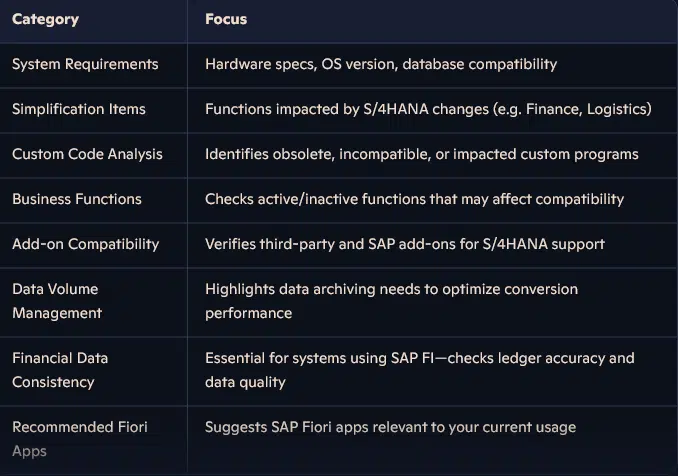Viewport: 678px width, 476px height.
Task: Click the ledger accuracy and data quality text
Action: 419,370
